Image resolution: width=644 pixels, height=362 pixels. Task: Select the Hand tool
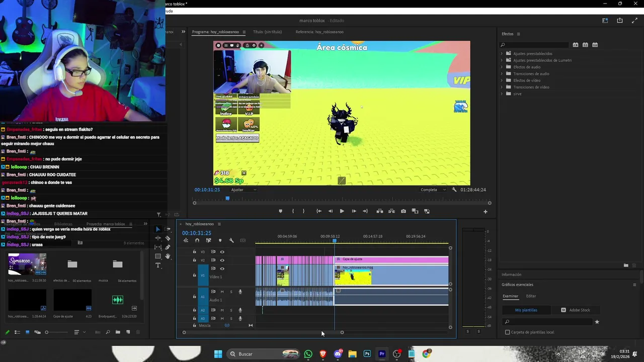click(x=168, y=256)
